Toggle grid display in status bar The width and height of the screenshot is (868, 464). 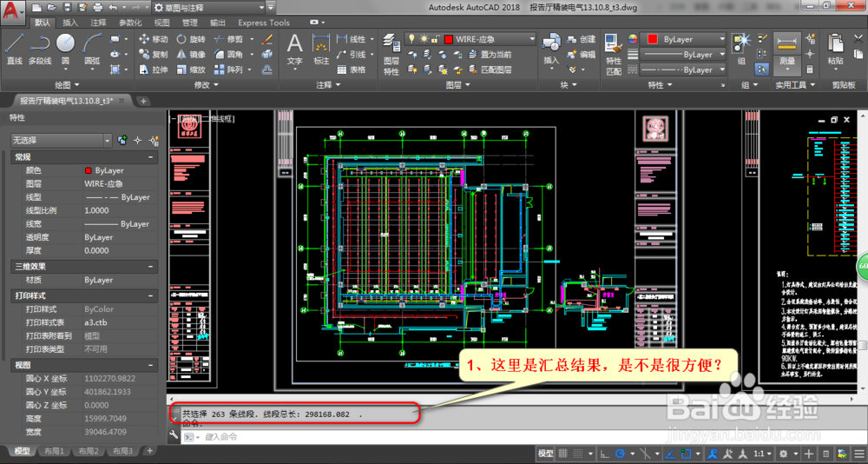(x=563, y=454)
